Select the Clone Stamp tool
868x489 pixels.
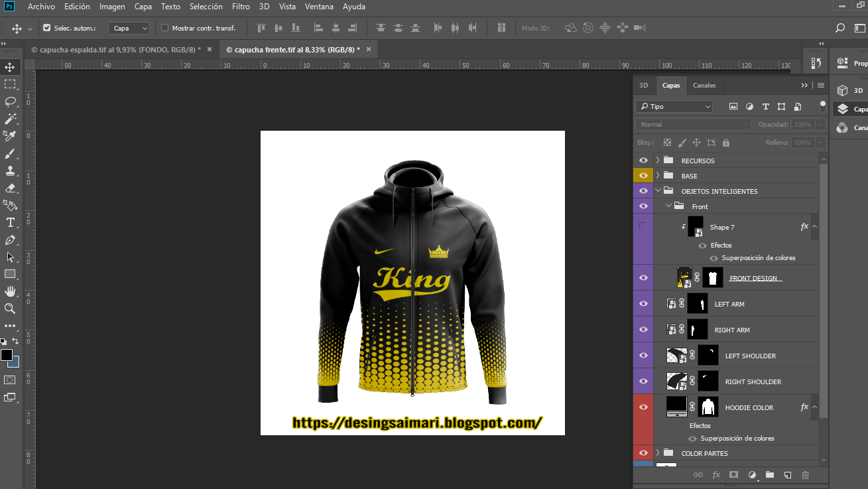[x=10, y=171]
